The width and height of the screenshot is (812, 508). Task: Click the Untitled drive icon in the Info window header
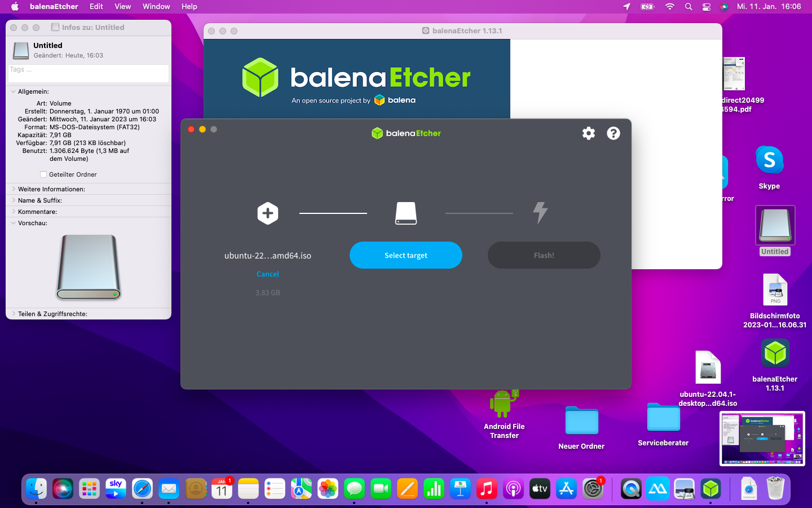(x=21, y=50)
